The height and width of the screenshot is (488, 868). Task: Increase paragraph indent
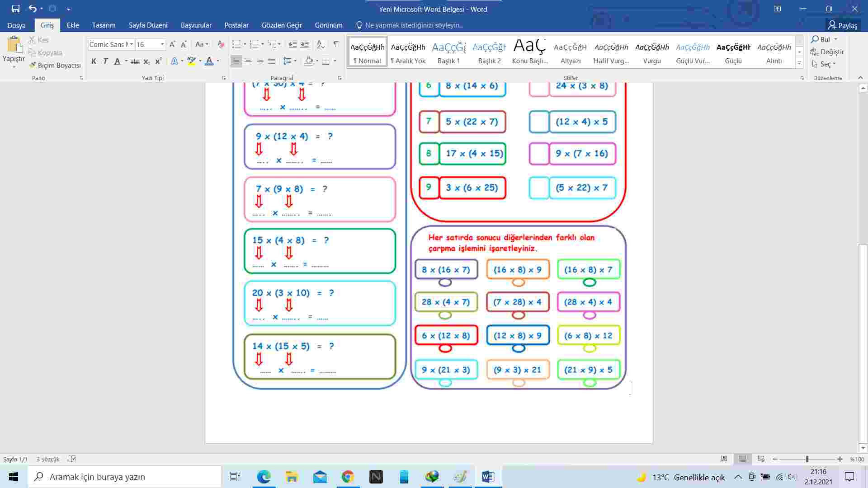[x=305, y=44]
